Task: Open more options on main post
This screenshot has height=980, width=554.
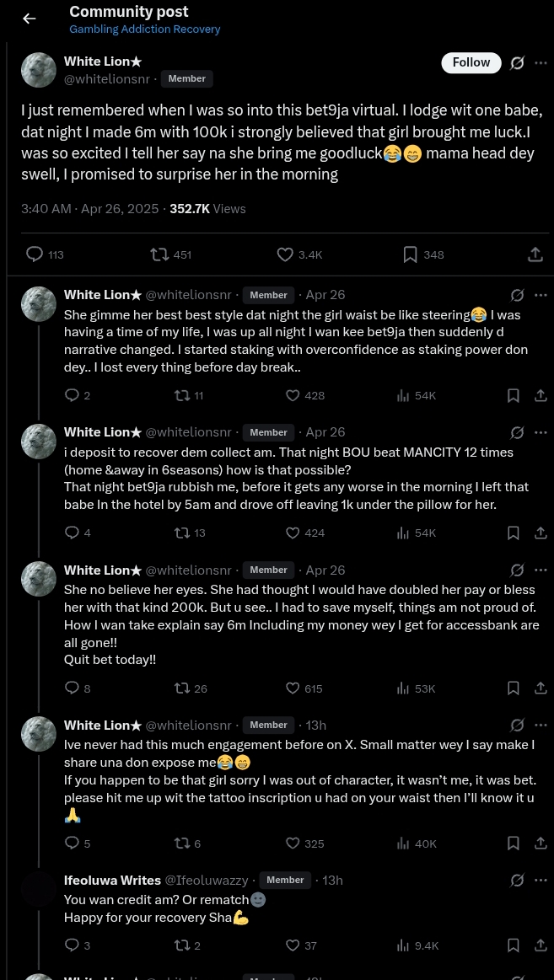Action: (x=541, y=63)
